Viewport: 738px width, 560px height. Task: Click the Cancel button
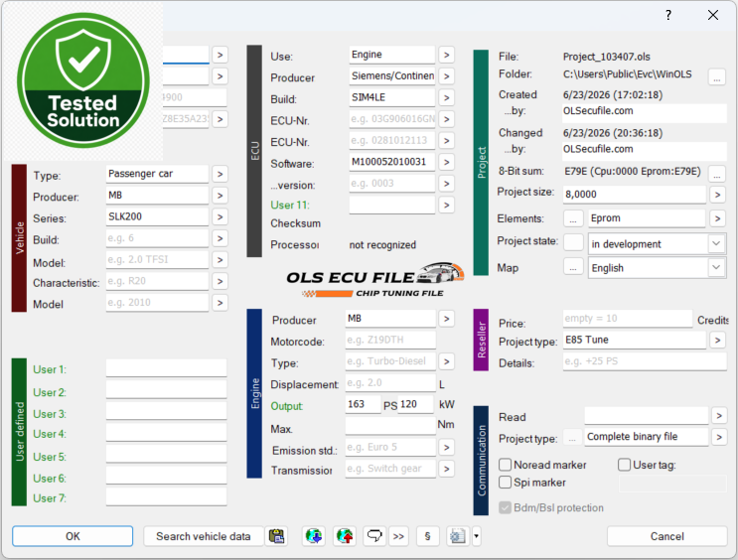(666, 536)
